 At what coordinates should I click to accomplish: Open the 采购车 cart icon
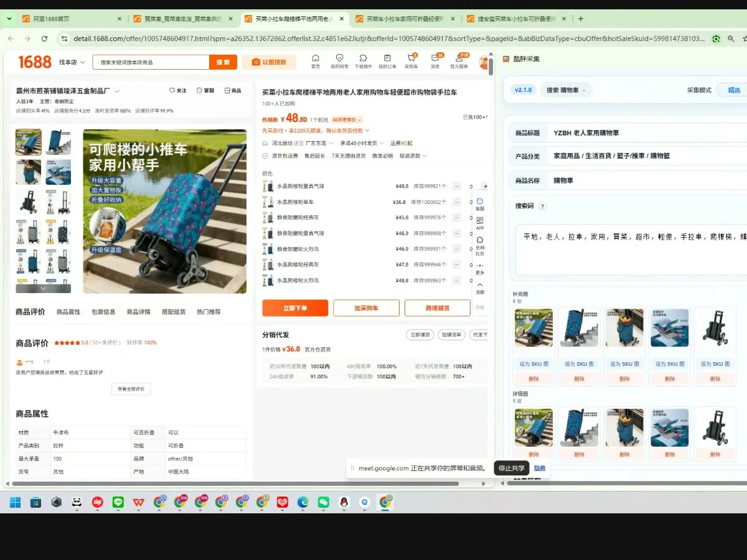[x=411, y=61]
